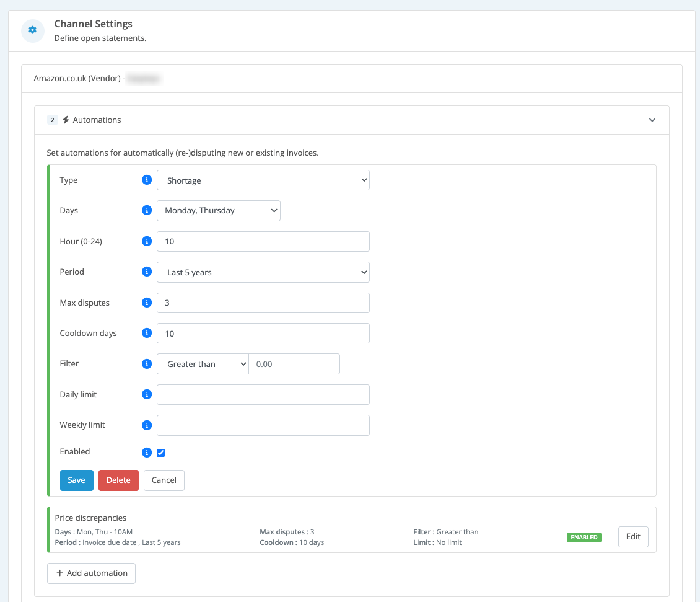700x602 pixels.
Task: Click 'Max disputes : 3' summary text
Action: [287, 532]
